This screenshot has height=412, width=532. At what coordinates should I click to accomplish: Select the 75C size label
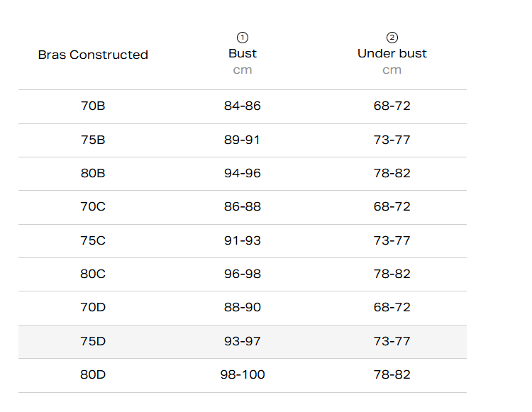coord(93,240)
